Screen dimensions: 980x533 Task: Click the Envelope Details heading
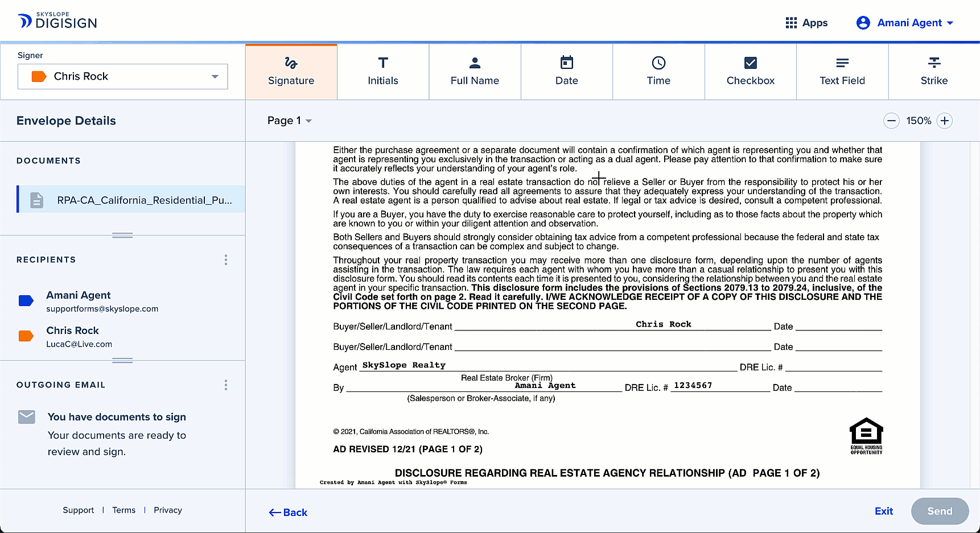click(66, 121)
